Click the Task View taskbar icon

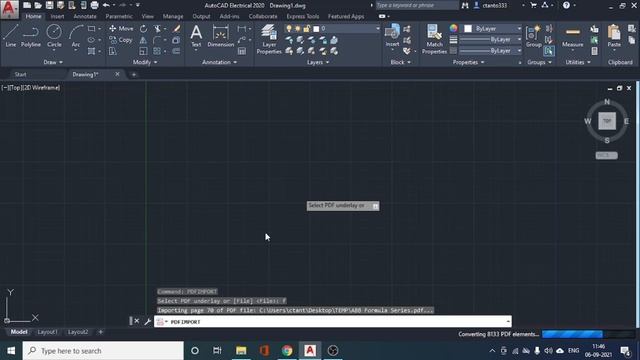tap(217, 351)
